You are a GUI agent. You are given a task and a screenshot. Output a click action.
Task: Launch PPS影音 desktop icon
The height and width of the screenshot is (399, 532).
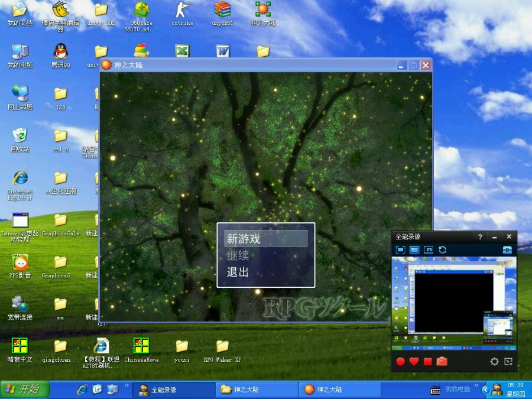20,267
